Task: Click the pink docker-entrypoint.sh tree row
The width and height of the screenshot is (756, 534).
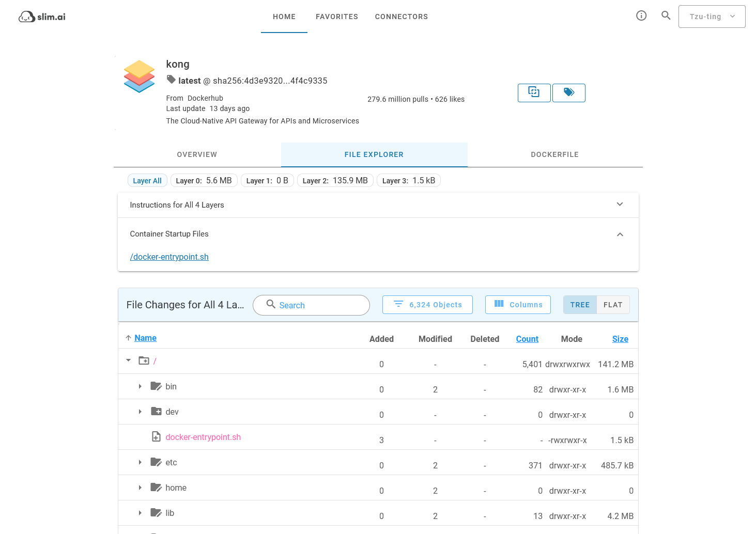Action: click(x=203, y=437)
